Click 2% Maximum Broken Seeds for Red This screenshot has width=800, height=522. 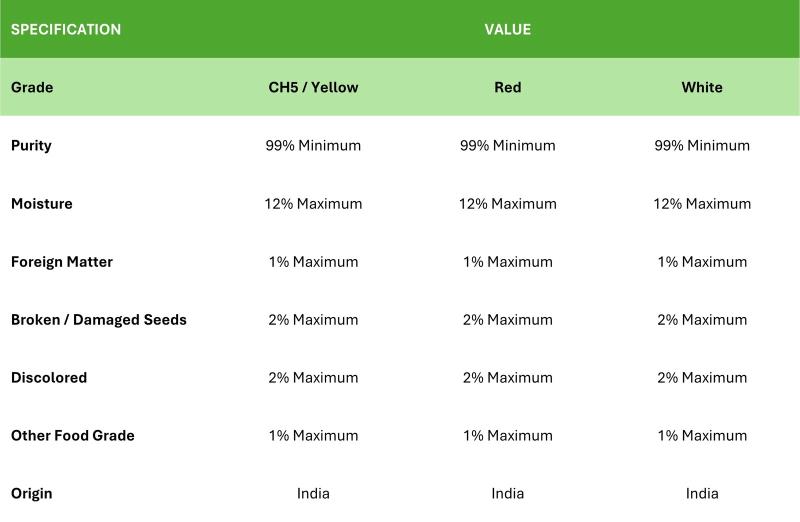coord(508,320)
